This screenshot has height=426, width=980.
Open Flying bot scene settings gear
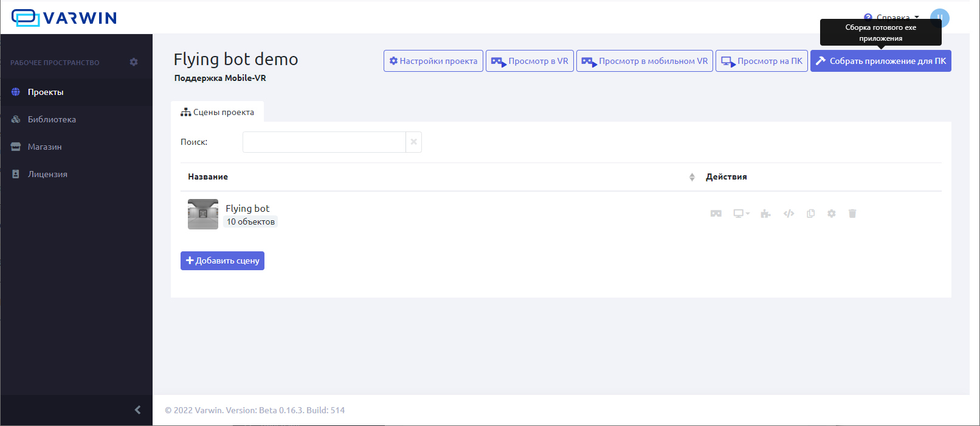(x=832, y=214)
